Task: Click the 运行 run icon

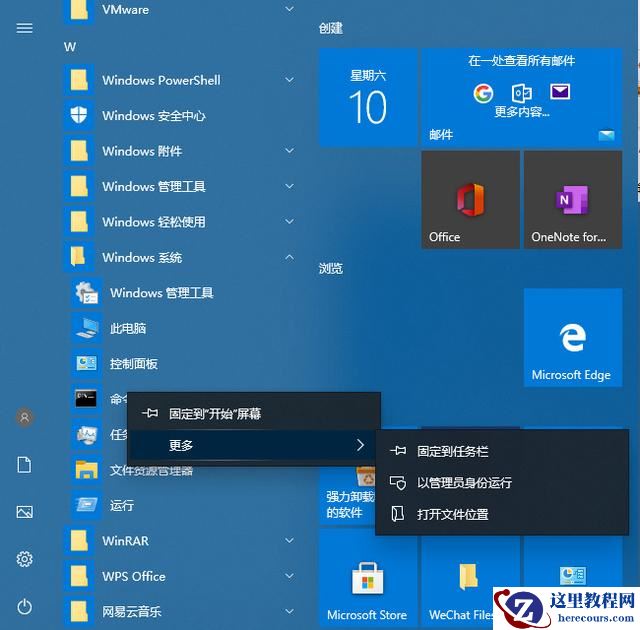Action: 87,505
